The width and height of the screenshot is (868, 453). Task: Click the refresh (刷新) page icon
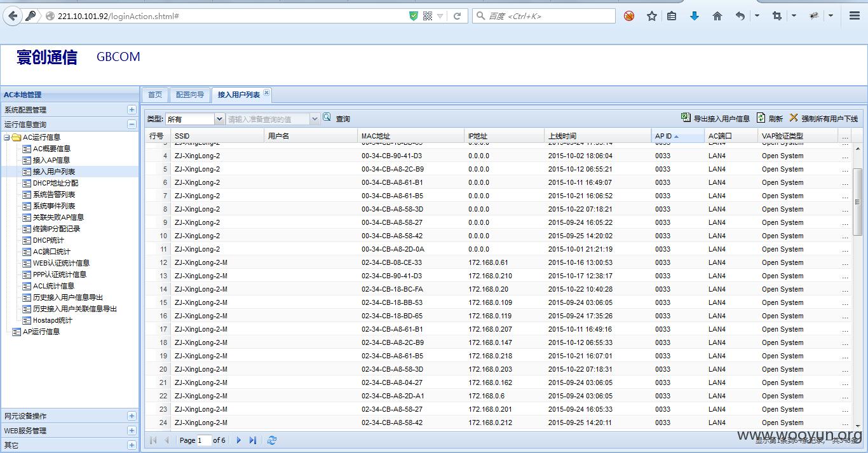click(761, 118)
